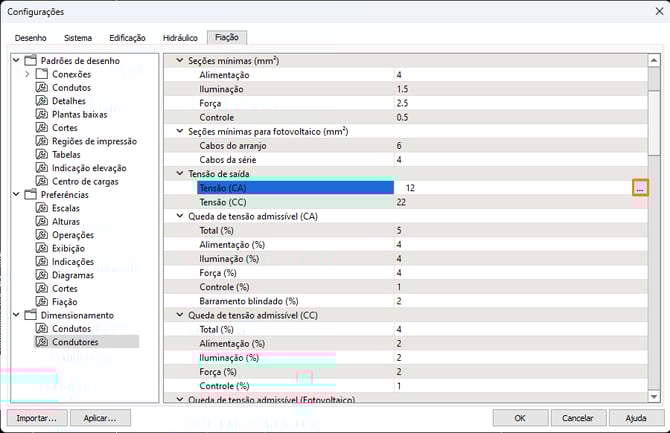Viewport: 670px width, 433px height.
Task: Select the Plantas baixas icon in tree
Action: point(42,114)
